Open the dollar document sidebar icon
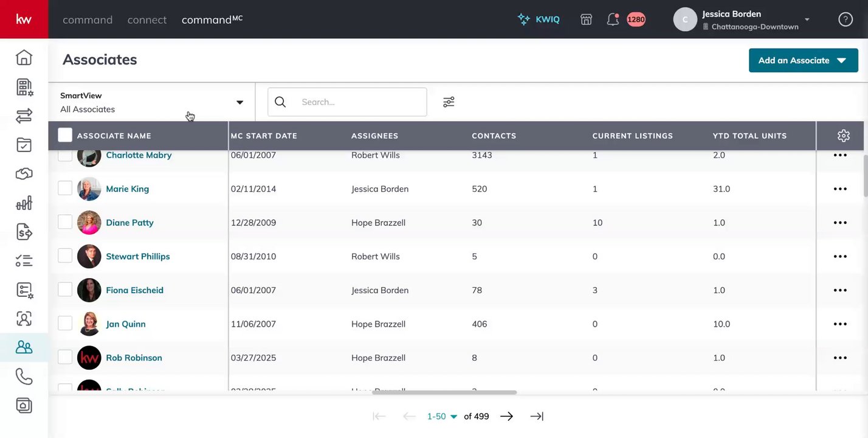The height and width of the screenshot is (438, 868). pyautogui.click(x=24, y=232)
